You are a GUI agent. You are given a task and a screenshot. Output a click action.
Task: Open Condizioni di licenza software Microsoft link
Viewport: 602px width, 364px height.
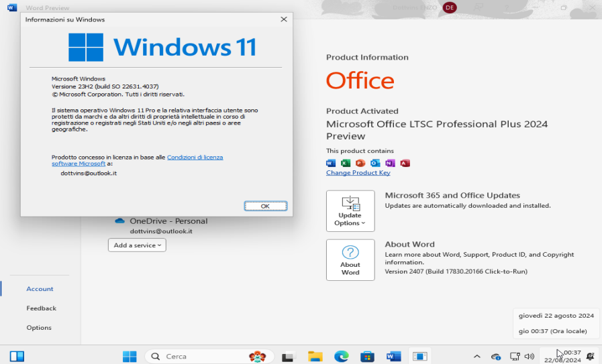point(137,160)
